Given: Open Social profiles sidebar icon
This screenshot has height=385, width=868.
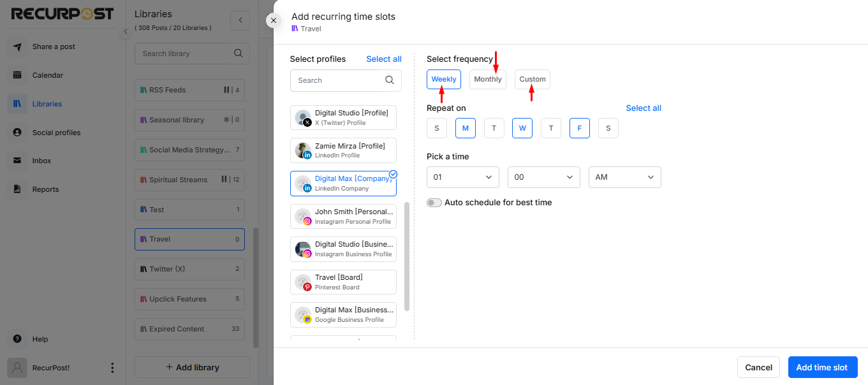Looking at the screenshot, I should pyautogui.click(x=17, y=133).
